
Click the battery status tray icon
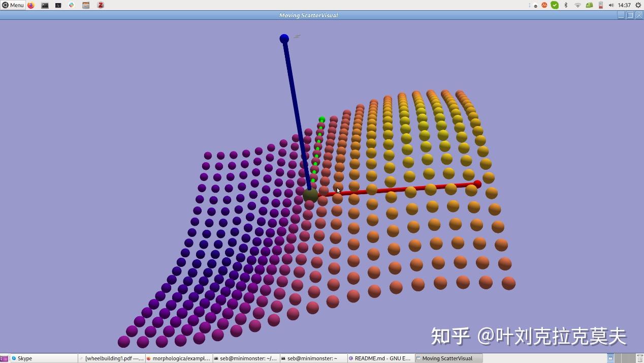601,5
